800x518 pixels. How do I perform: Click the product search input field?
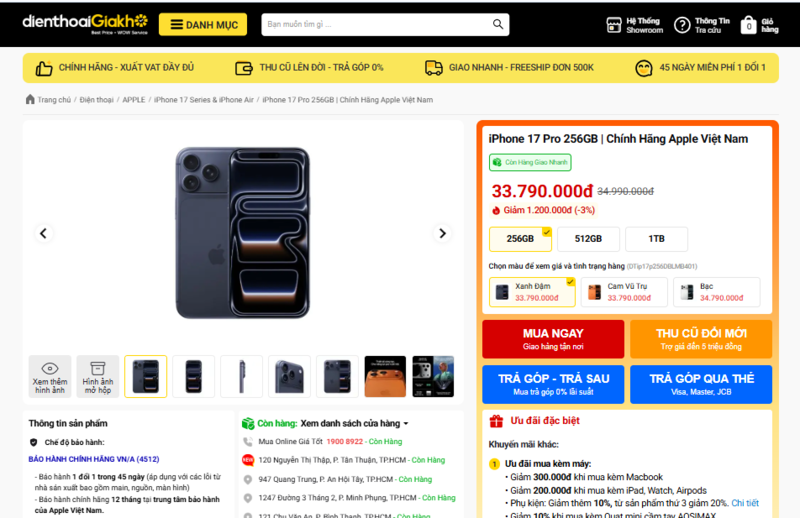[x=375, y=24]
